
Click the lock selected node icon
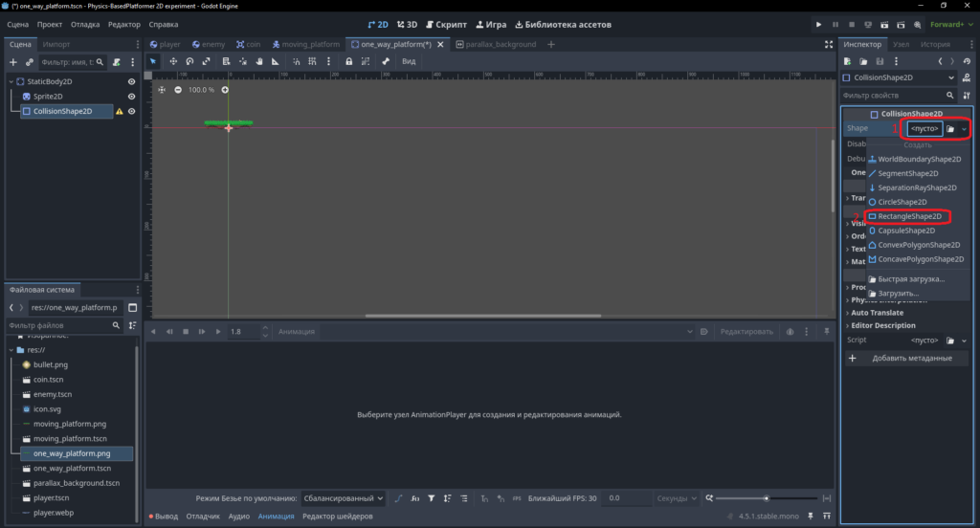348,61
